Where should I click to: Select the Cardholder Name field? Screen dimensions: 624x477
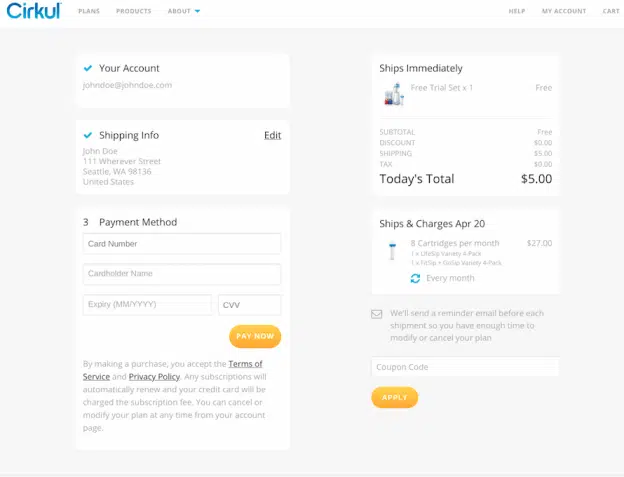click(x=182, y=274)
